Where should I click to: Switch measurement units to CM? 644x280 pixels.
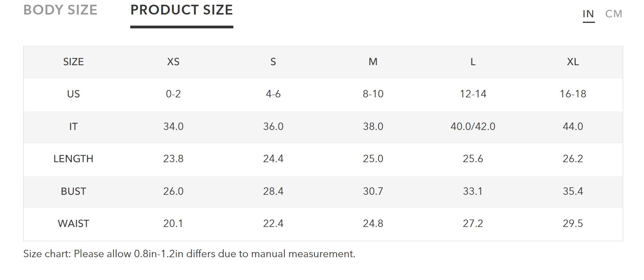click(613, 14)
